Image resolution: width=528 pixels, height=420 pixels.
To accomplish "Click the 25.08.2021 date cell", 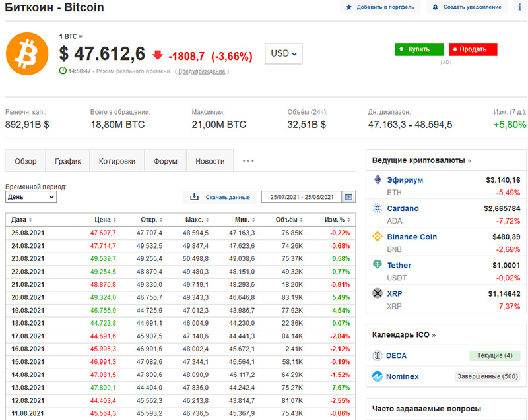I will point(28,233).
